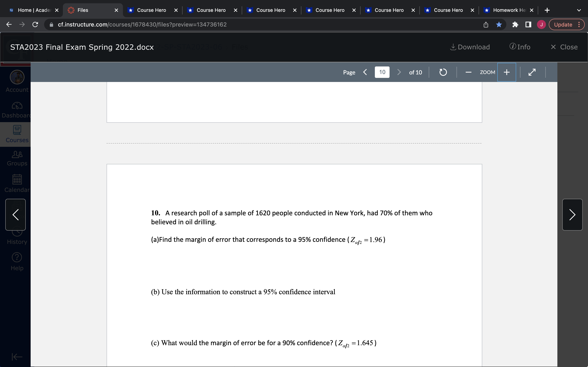Image resolution: width=588 pixels, height=367 pixels.
Task: Open the Homework Help tab
Action: click(x=508, y=10)
